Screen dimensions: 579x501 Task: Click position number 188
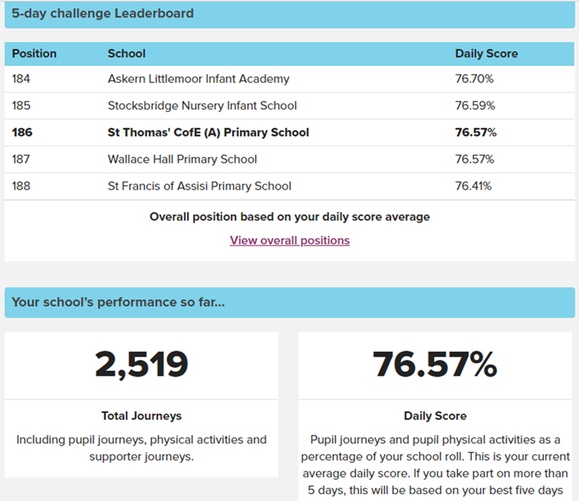pos(21,186)
